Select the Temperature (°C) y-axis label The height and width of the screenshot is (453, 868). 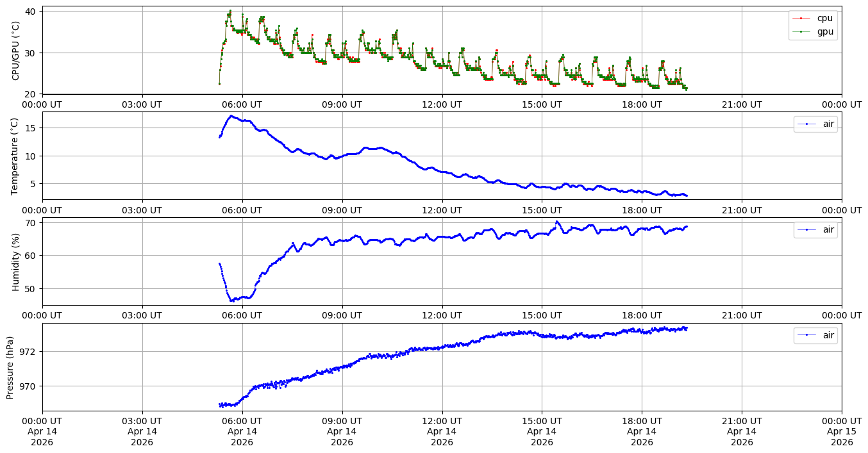tap(16, 156)
